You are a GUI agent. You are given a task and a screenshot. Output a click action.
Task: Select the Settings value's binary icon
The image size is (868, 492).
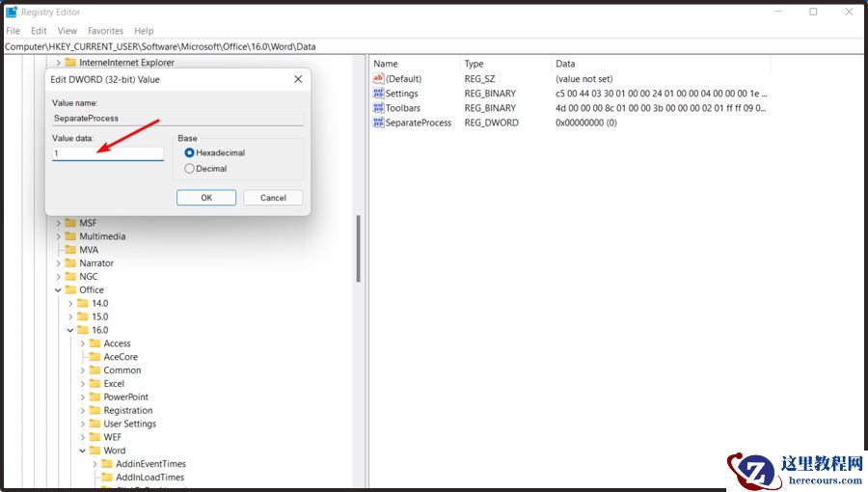378,93
